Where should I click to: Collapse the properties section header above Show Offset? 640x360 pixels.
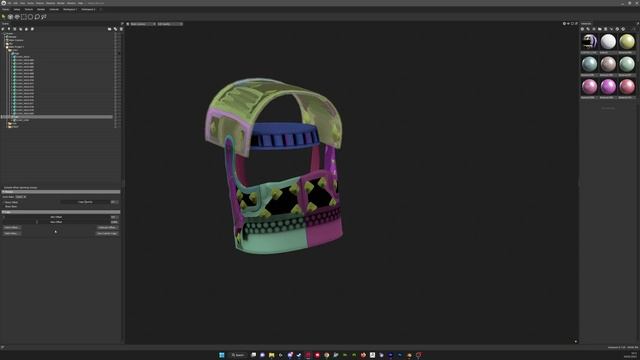61,191
